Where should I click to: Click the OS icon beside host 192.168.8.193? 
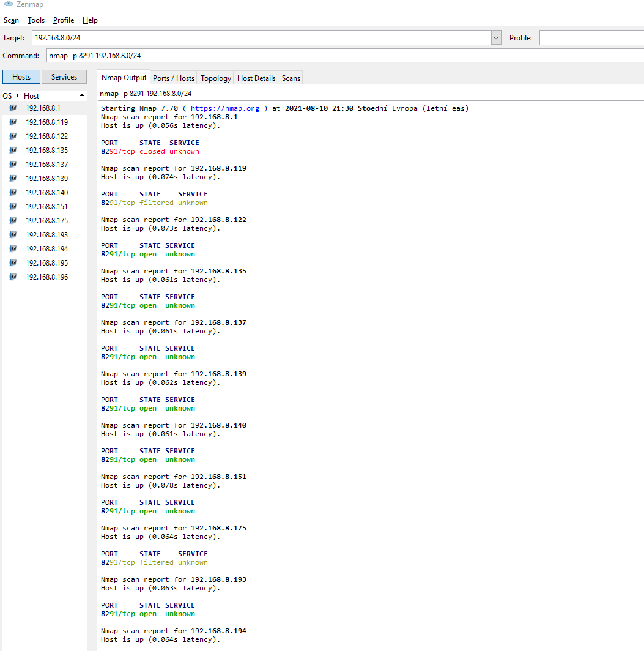point(13,235)
